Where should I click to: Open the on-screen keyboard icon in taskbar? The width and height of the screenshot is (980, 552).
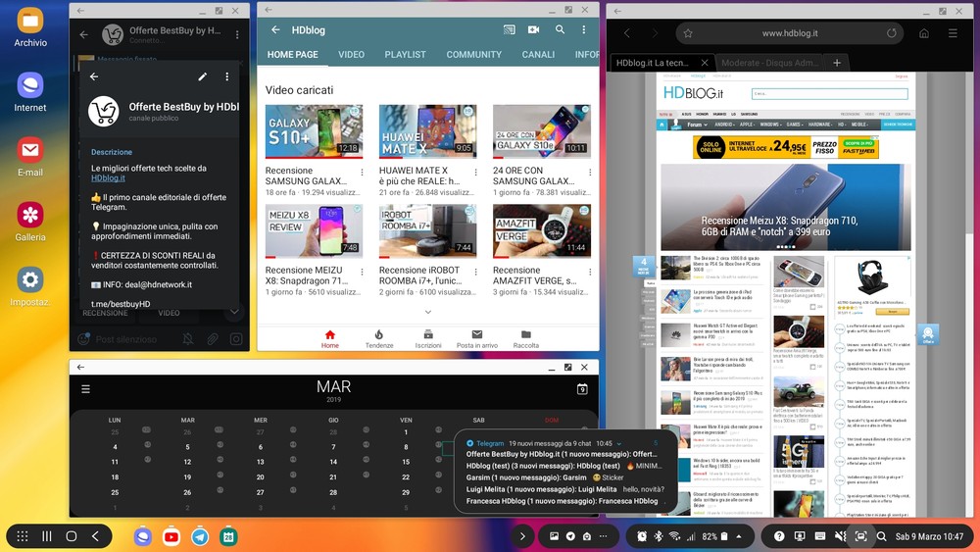(820, 536)
